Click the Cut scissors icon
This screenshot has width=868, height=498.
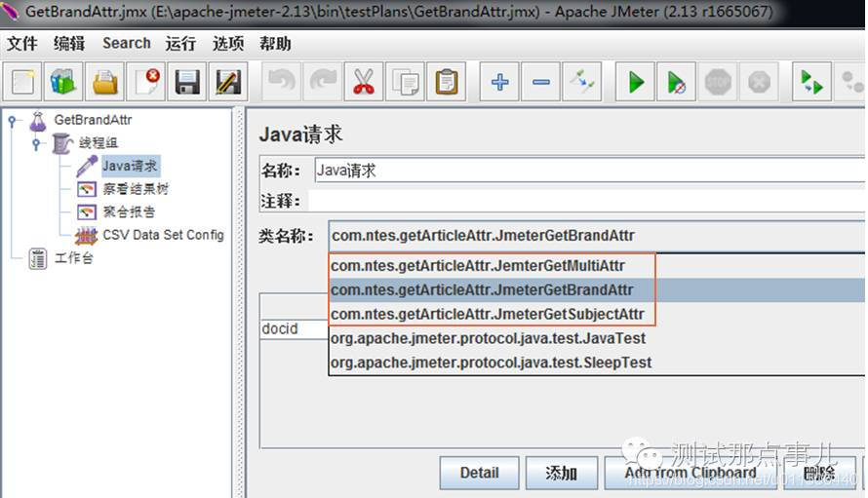pos(364,82)
